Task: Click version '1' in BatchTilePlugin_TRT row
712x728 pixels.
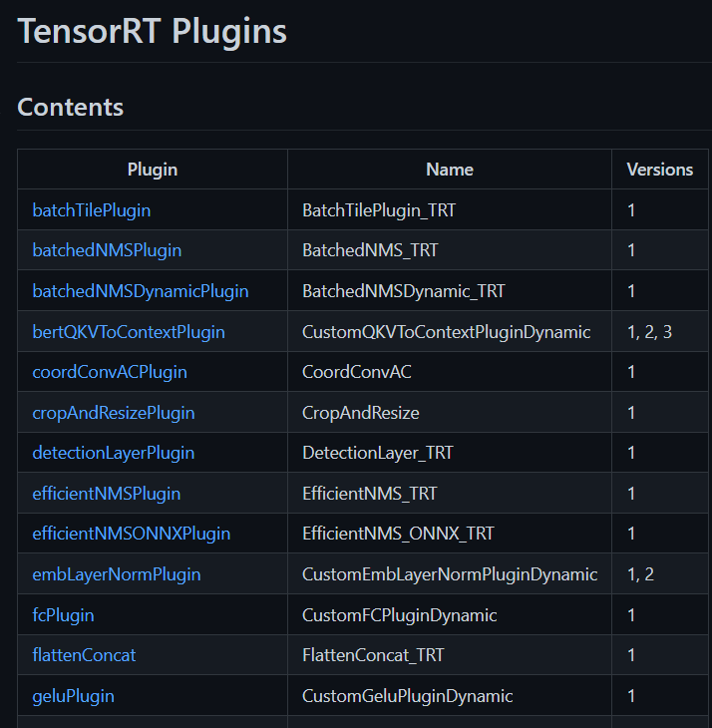Action: click(x=631, y=210)
